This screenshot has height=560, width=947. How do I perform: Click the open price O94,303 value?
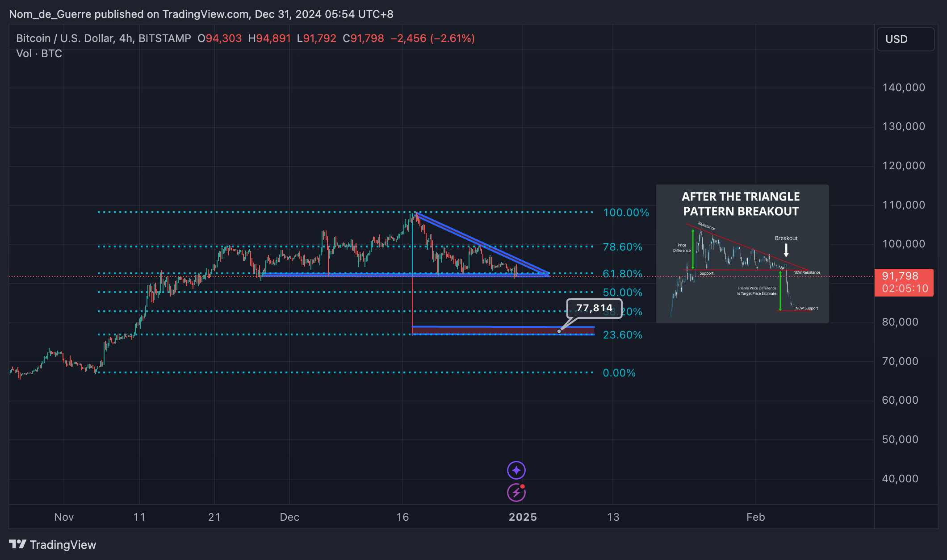[219, 38]
